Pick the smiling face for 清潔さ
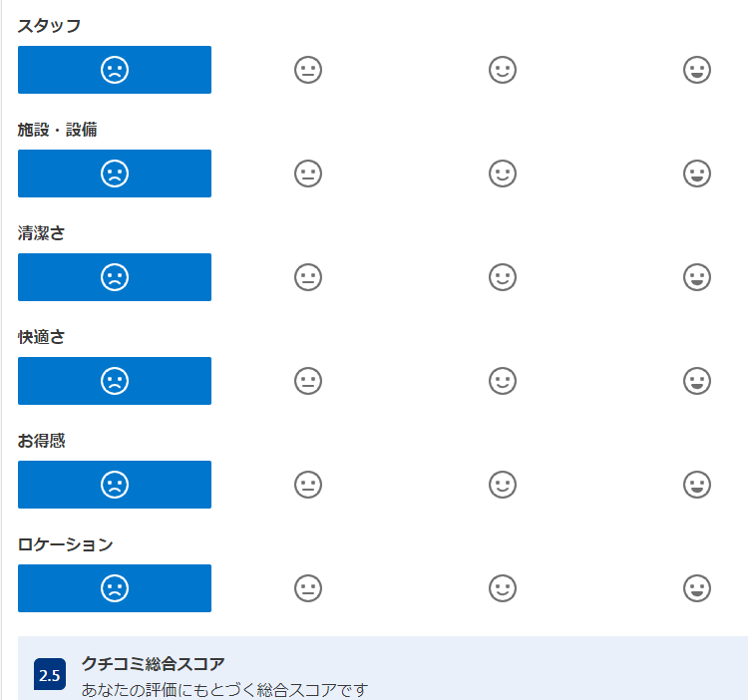This screenshot has width=748, height=700. pyautogui.click(x=503, y=277)
